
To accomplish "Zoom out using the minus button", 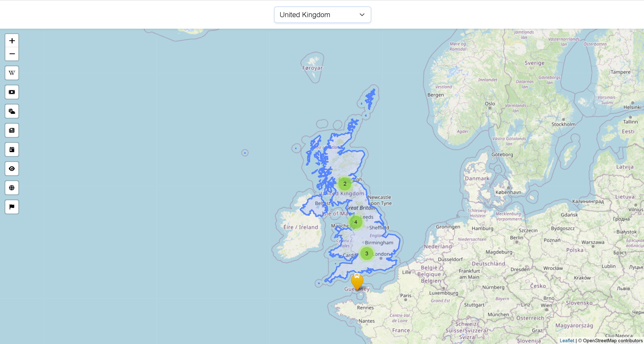I will pos(12,54).
